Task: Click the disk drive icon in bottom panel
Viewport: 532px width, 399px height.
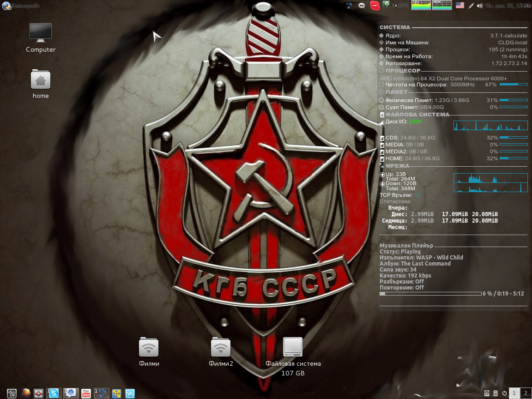Action: 487,393
